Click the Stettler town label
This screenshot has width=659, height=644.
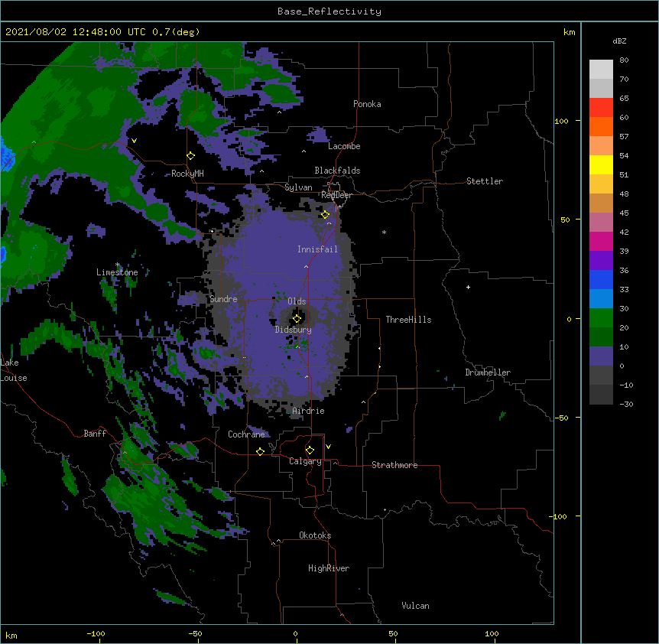pyautogui.click(x=485, y=181)
